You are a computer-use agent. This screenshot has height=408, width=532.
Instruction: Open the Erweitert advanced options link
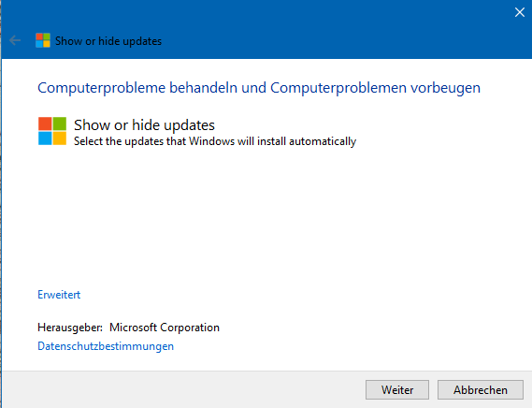[59, 295]
